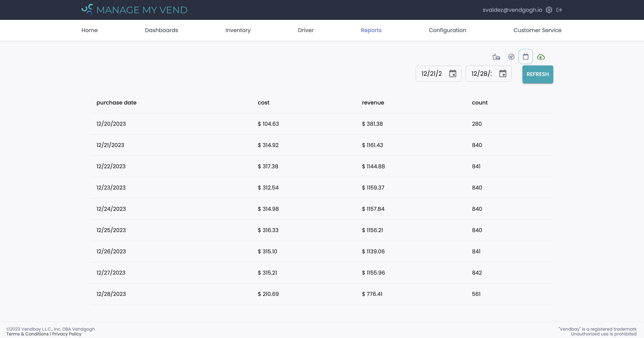
Task: Open the end date calendar picker icon
Action: coord(503,73)
